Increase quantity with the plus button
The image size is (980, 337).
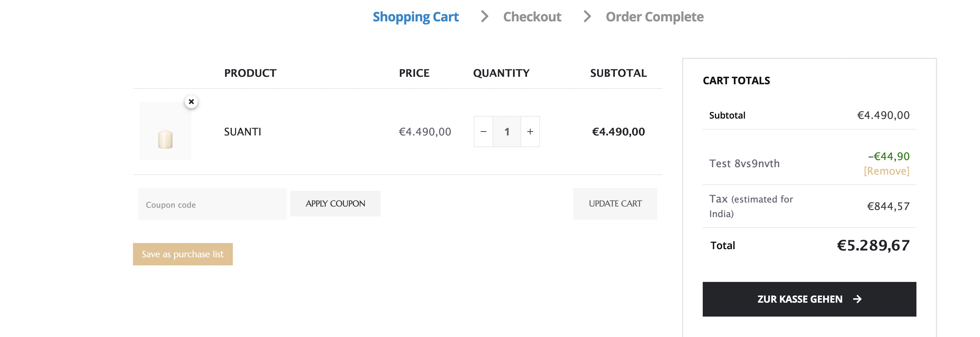click(x=530, y=132)
